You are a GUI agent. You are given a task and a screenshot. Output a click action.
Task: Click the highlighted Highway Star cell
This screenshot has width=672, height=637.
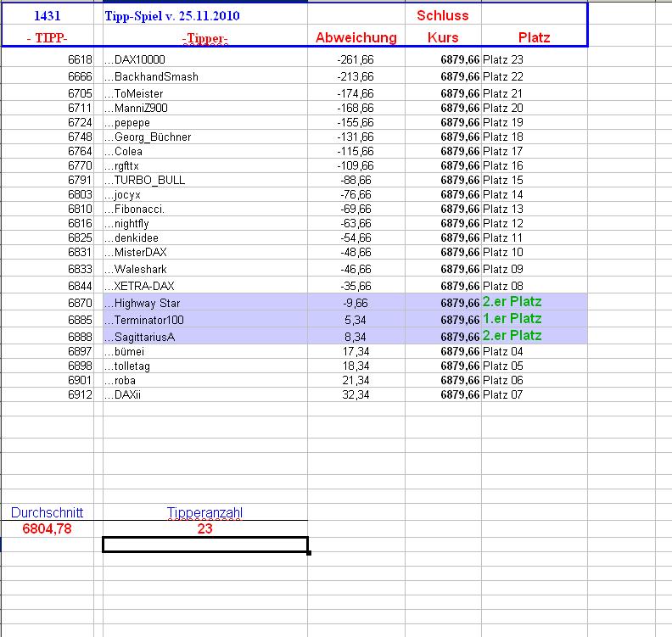click(205, 303)
